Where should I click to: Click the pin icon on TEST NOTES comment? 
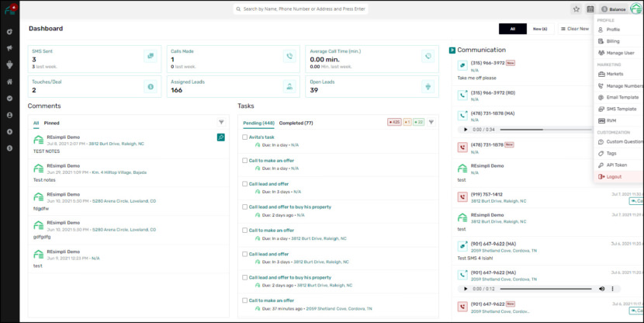click(221, 137)
